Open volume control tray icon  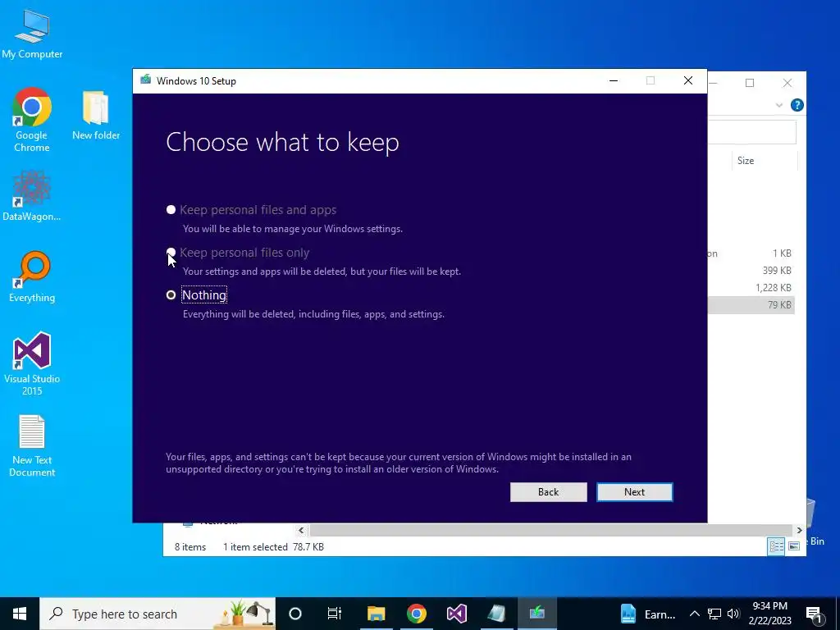coord(733,614)
